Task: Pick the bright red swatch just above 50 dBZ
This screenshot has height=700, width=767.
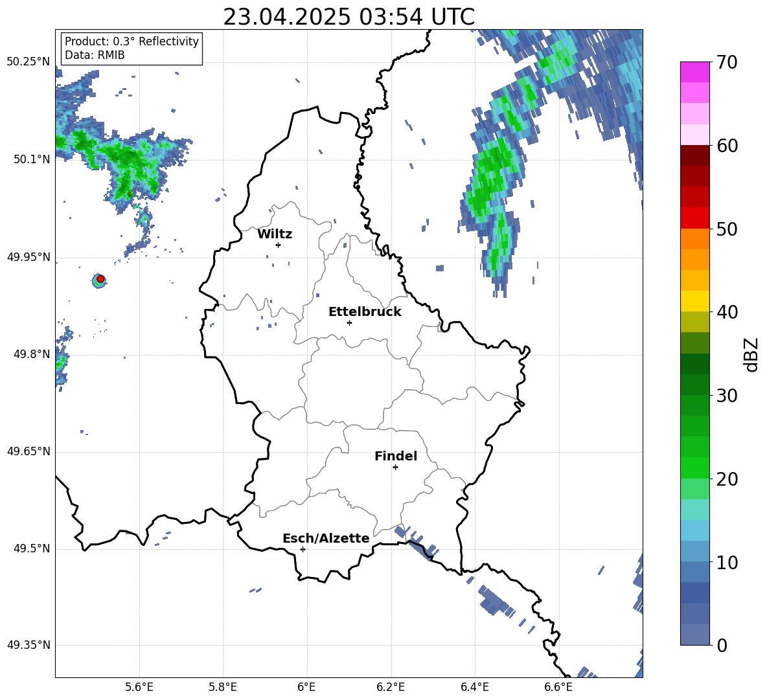Action: coord(694,218)
